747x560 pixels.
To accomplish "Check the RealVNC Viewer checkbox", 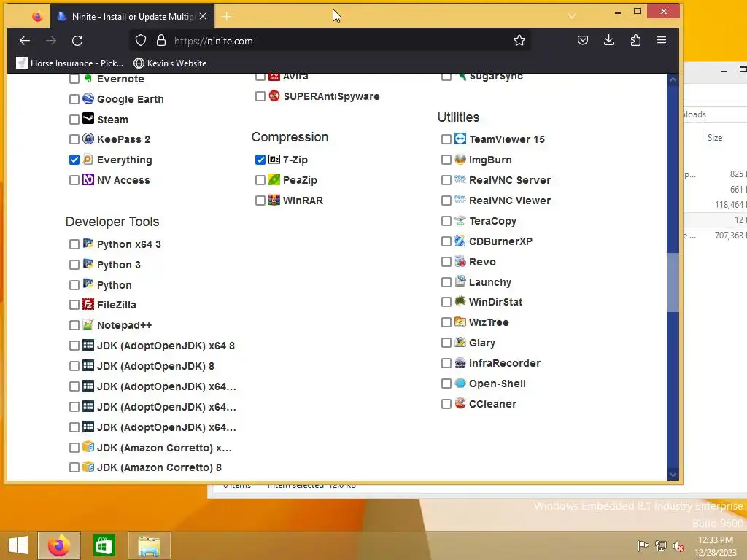I will point(446,201).
